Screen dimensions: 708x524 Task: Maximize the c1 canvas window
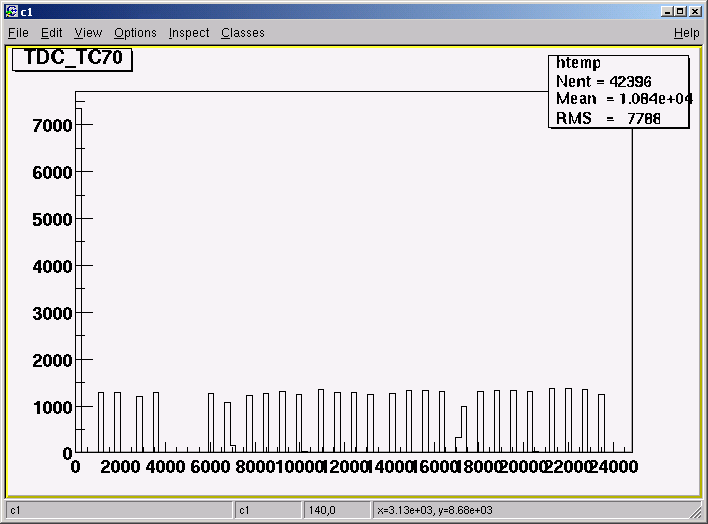pyautogui.click(x=680, y=11)
